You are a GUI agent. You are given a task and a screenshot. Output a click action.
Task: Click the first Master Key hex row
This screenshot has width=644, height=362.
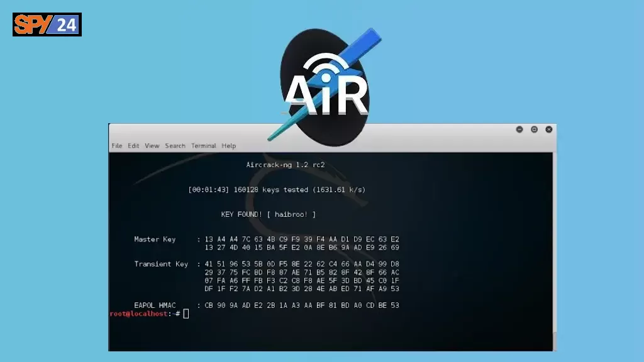click(302, 239)
